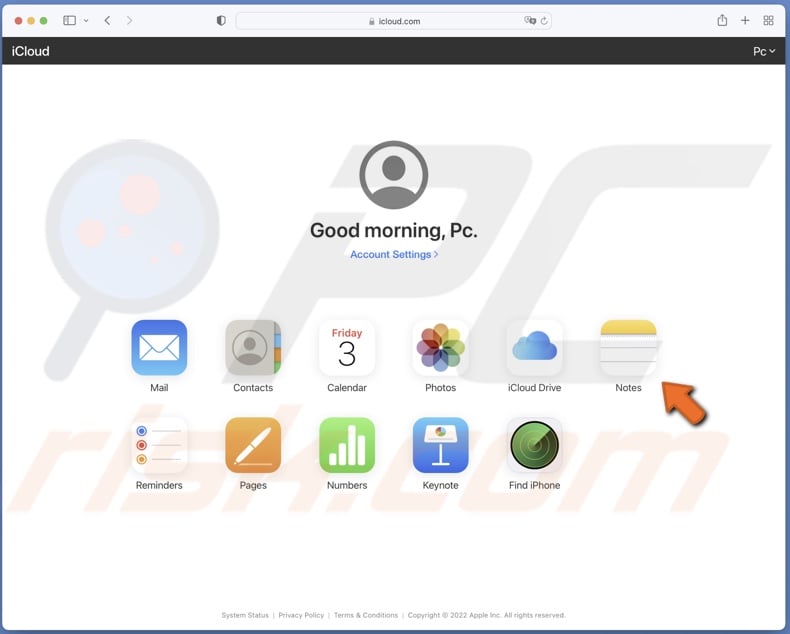Open the privacy report shield icon

coord(221,21)
